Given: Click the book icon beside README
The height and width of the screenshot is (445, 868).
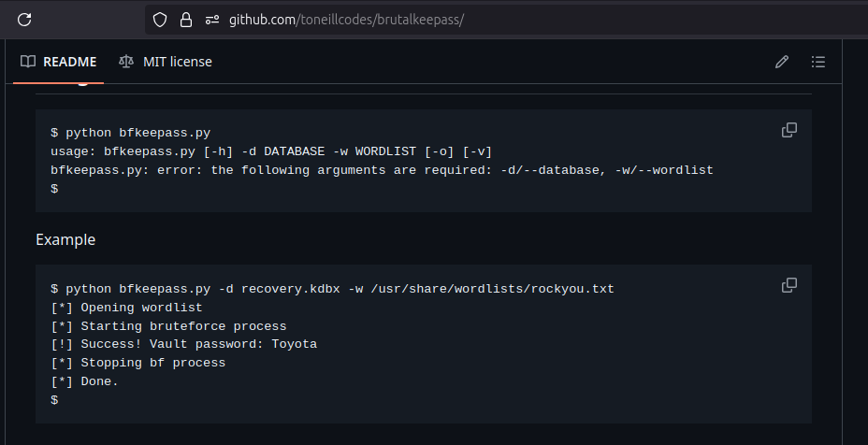Looking at the screenshot, I should pos(28,62).
